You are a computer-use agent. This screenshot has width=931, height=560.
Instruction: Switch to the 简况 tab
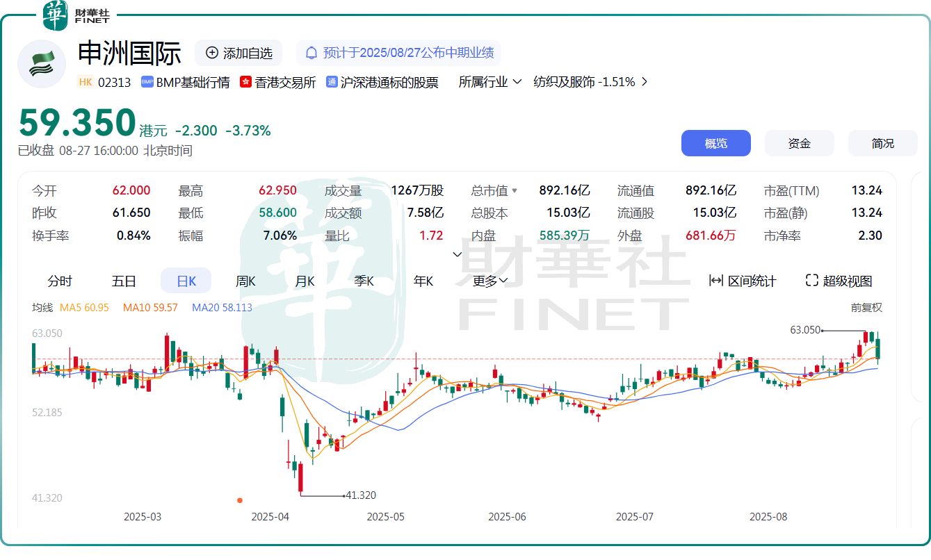point(883,143)
